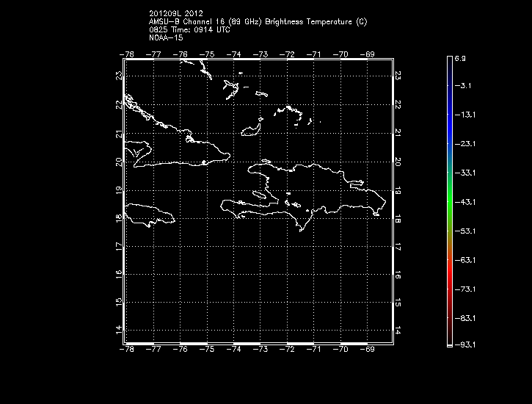Click the -72 longitude label above the map
The width and height of the screenshot is (532, 404).
[287, 54]
